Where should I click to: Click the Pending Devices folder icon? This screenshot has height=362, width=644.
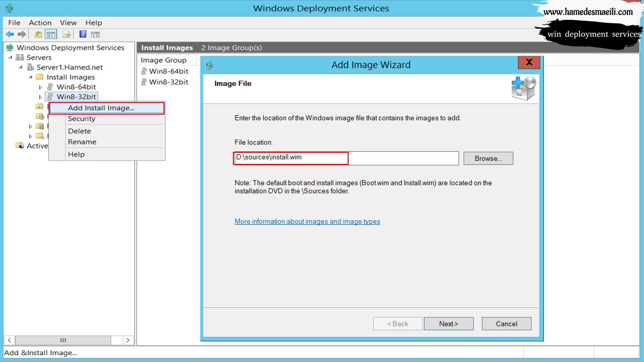click(40, 116)
